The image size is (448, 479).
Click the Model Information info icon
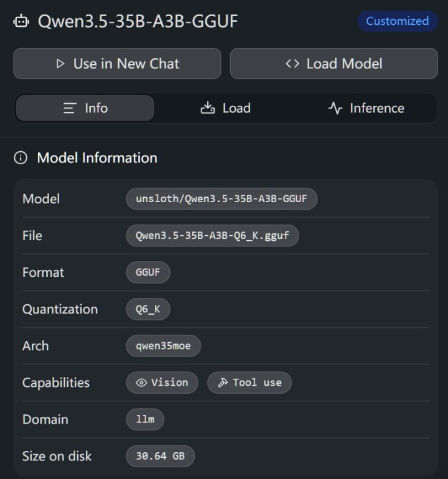[21, 158]
